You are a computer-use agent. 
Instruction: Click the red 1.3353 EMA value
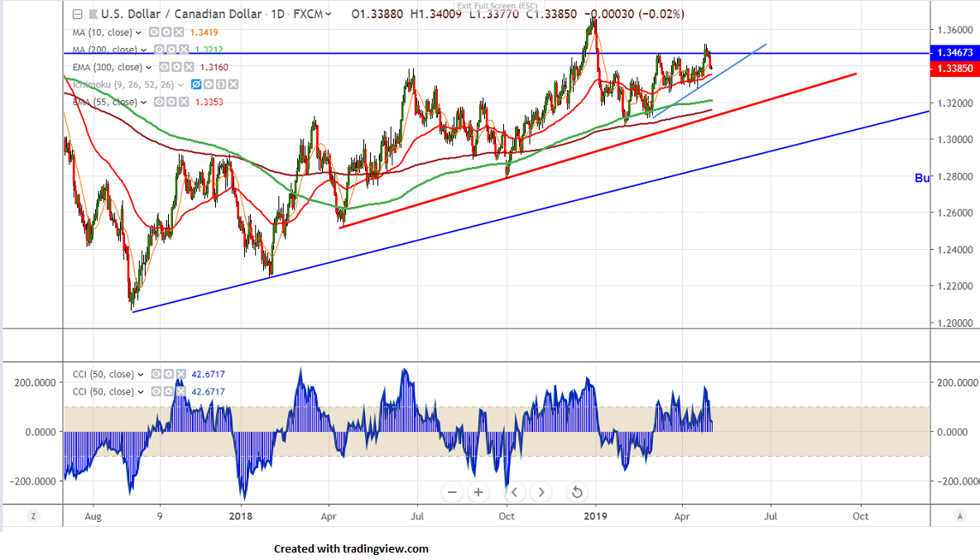tap(209, 103)
